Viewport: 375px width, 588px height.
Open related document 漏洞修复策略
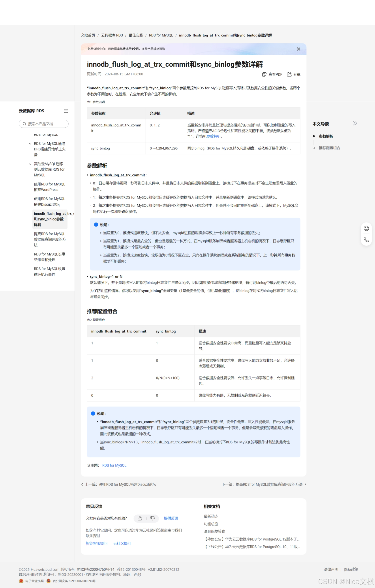pyautogui.click(x=214, y=531)
